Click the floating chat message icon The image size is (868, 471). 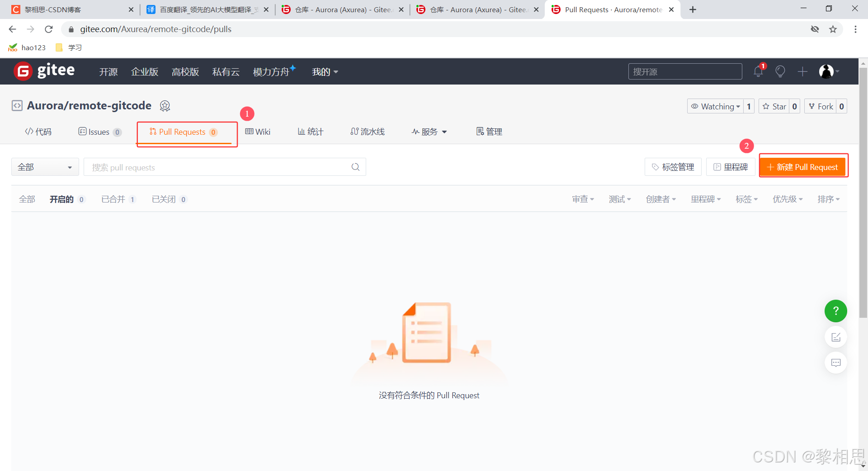(x=836, y=363)
